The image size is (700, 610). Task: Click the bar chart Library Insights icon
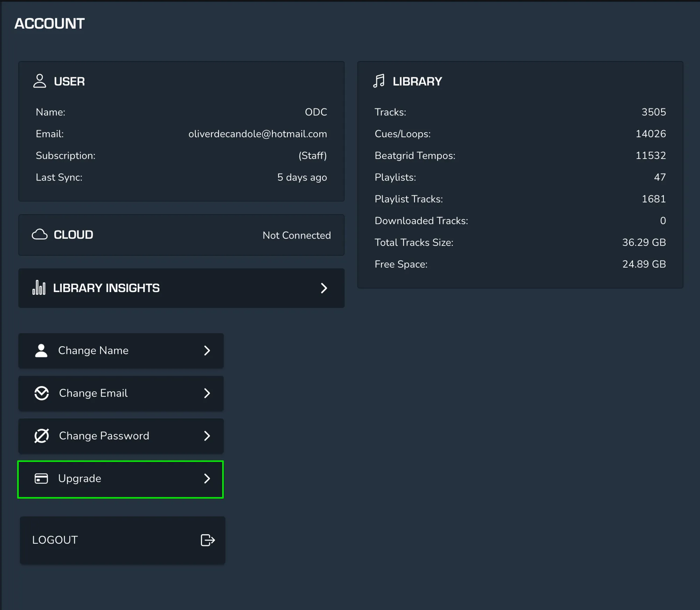(x=39, y=288)
